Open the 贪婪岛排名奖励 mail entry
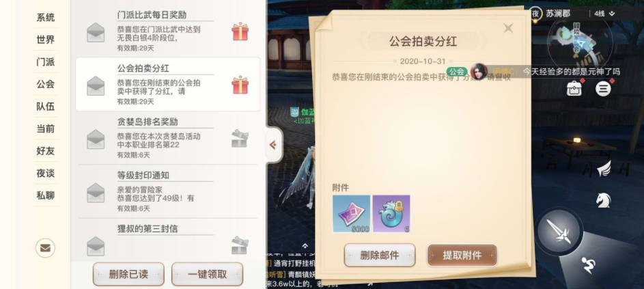The height and width of the screenshot is (289, 644). 168,138
